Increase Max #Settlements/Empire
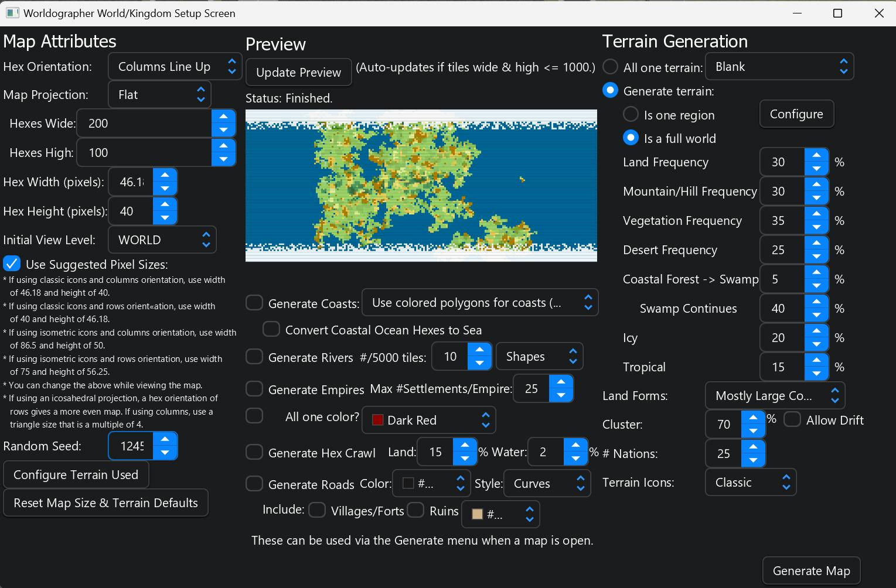 [561, 382]
